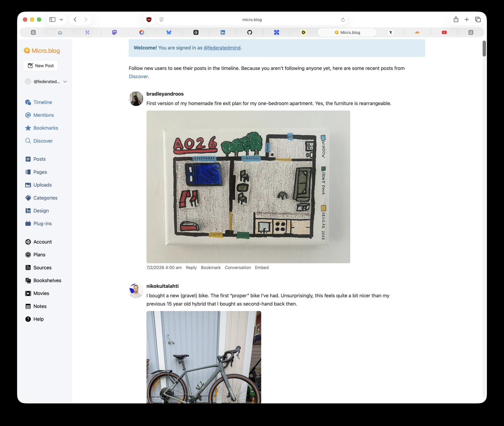Click bradleyandroos's avatar
This screenshot has width=504, height=426.
[136, 99]
